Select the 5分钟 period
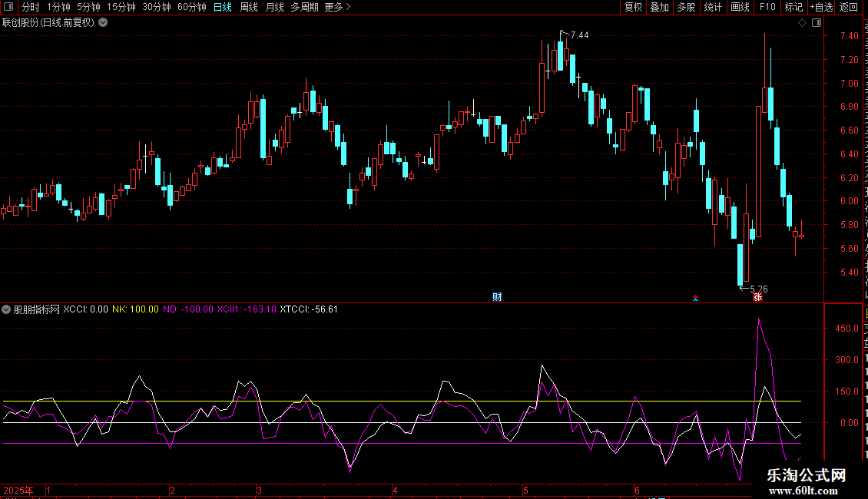Viewport: 868px width, 499px height. pyautogui.click(x=88, y=7)
